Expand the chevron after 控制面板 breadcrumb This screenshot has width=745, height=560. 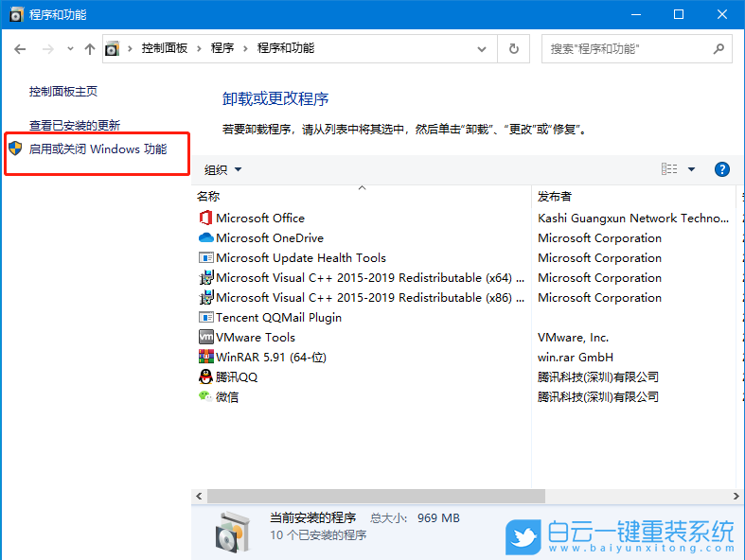click(199, 48)
